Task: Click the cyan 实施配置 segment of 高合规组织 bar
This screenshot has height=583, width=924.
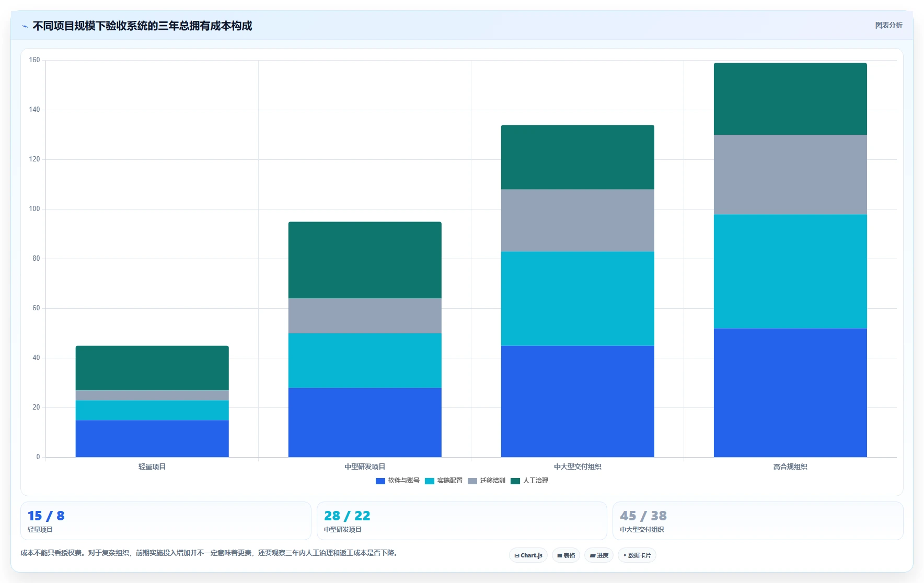Action: point(790,271)
